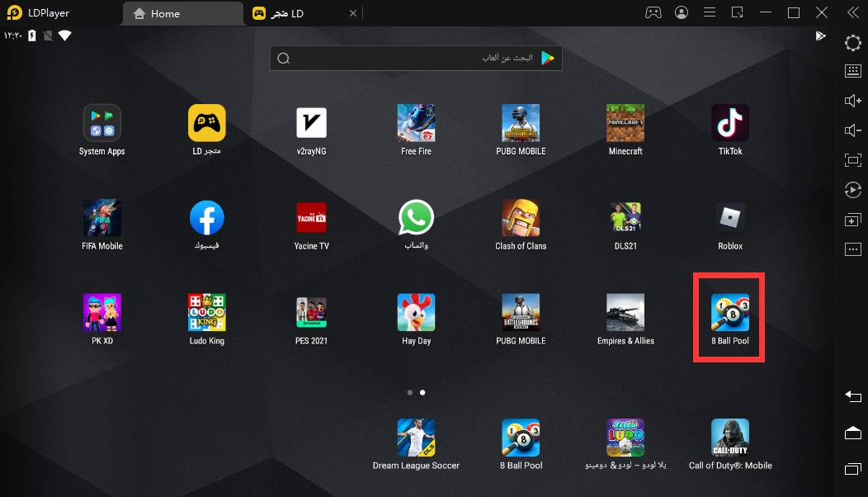Decrease volume using the sidebar speaker-minus icon

tap(853, 130)
